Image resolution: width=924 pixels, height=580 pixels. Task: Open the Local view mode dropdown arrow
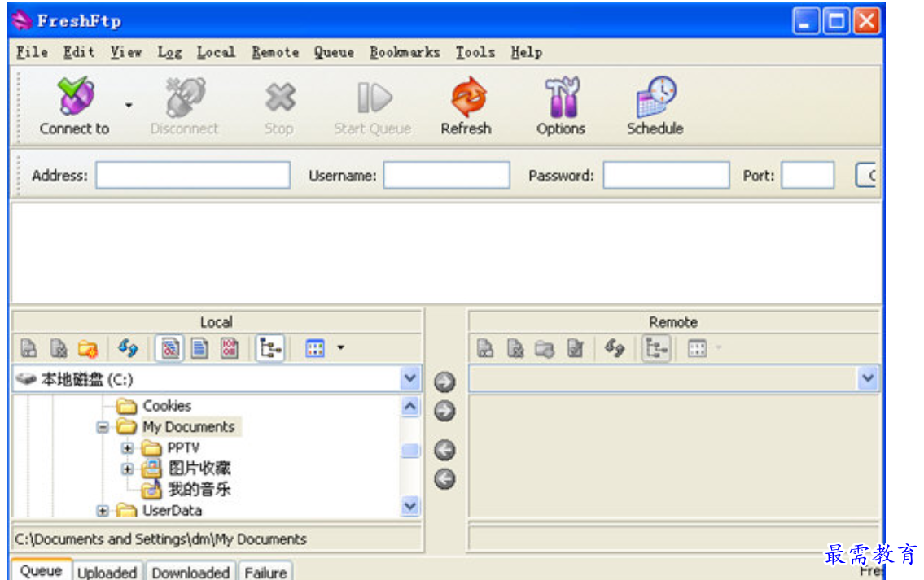[340, 347]
